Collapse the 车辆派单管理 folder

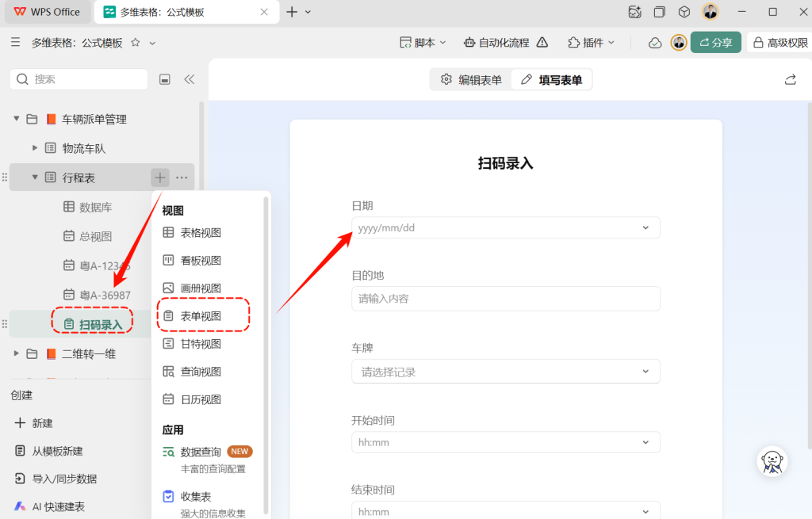17,119
